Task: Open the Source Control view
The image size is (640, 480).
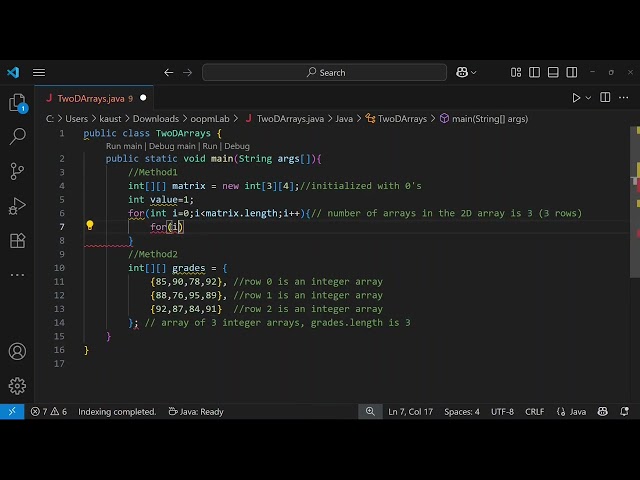Action: pos(17,171)
